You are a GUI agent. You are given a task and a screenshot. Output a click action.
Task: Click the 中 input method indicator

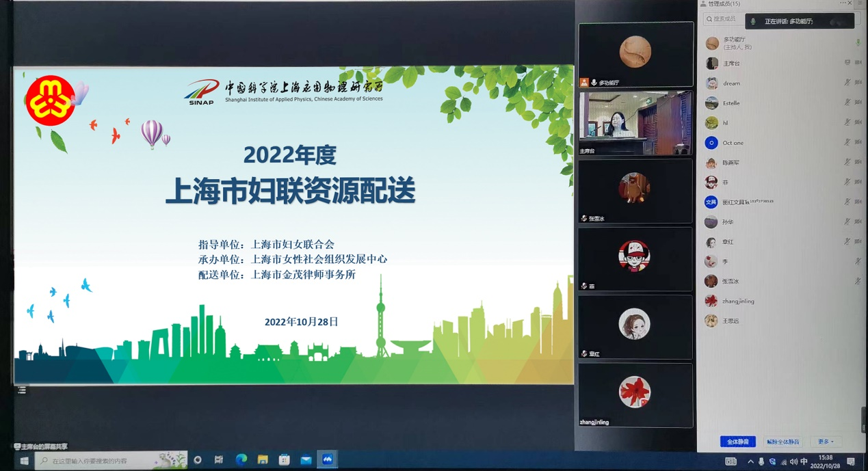(x=804, y=461)
